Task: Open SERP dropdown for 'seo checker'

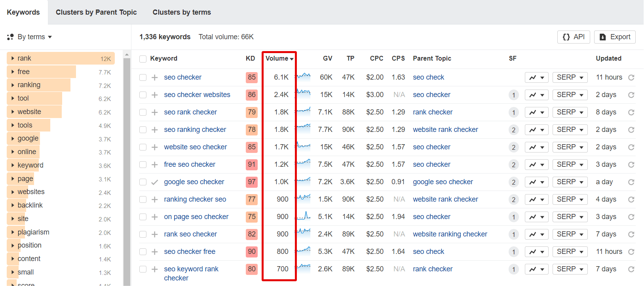Action: [x=570, y=77]
